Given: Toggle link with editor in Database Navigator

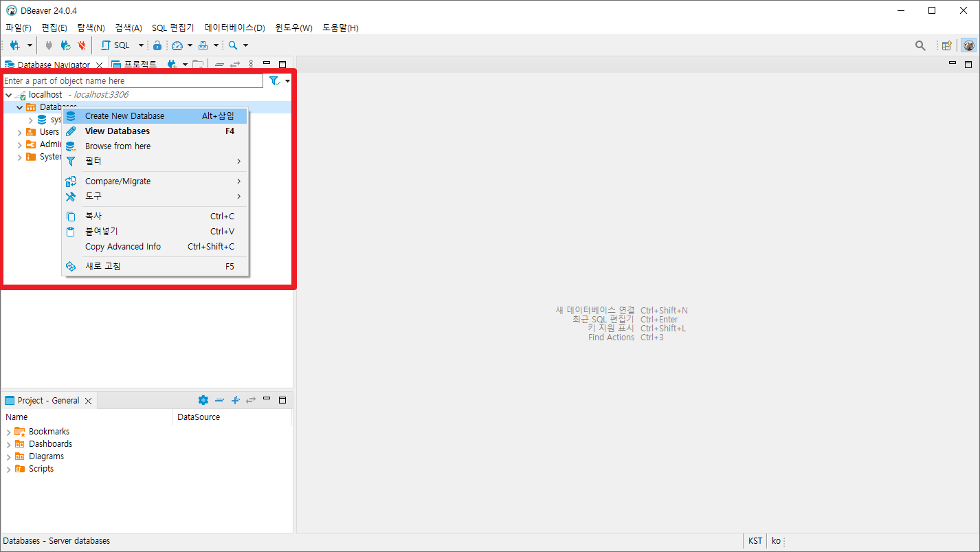Looking at the screenshot, I should (235, 65).
